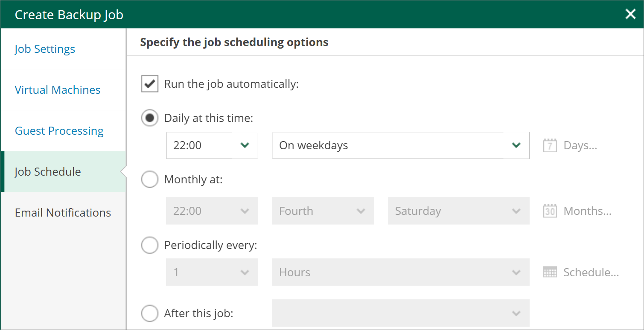Open the daily 22:00 time dropdown
Screen dimensions: 644x330
click(x=212, y=145)
